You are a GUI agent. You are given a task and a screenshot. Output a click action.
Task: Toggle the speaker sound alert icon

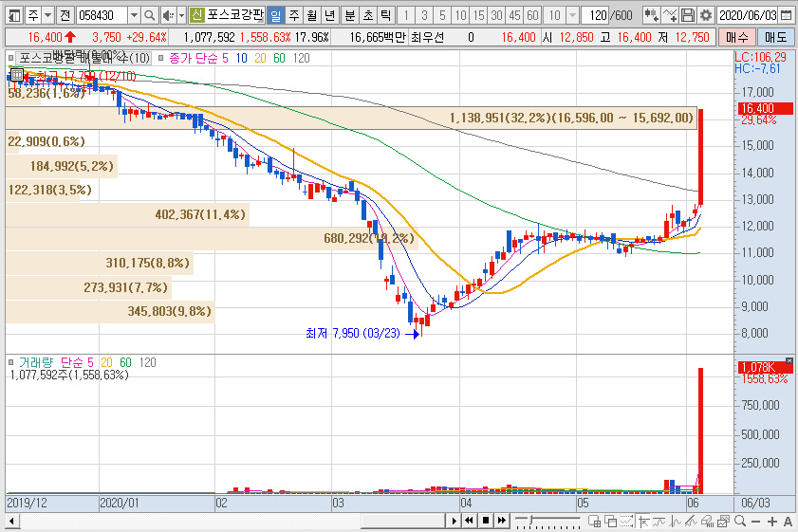pyautogui.click(x=168, y=15)
